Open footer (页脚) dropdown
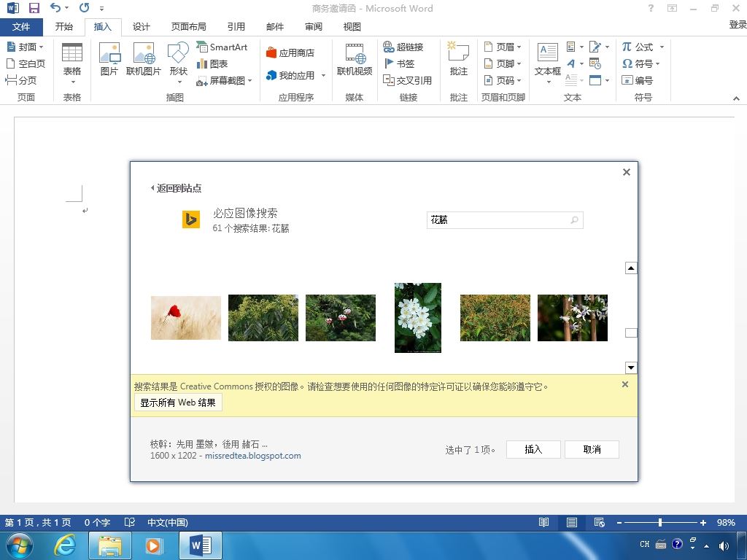The width and height of the screenshot is (747, 560). [502, 63]
